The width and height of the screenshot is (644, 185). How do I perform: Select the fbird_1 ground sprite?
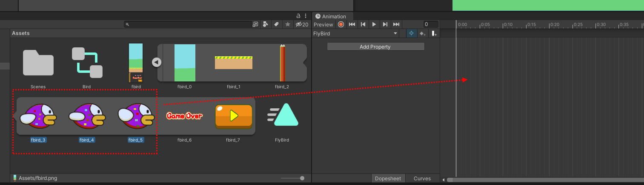tap(233, 63)
